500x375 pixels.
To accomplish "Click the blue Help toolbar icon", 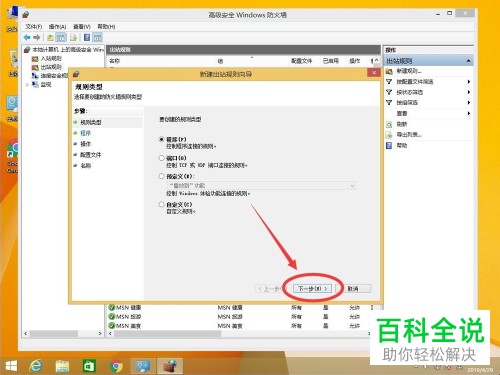I will [x=87, y=38].
